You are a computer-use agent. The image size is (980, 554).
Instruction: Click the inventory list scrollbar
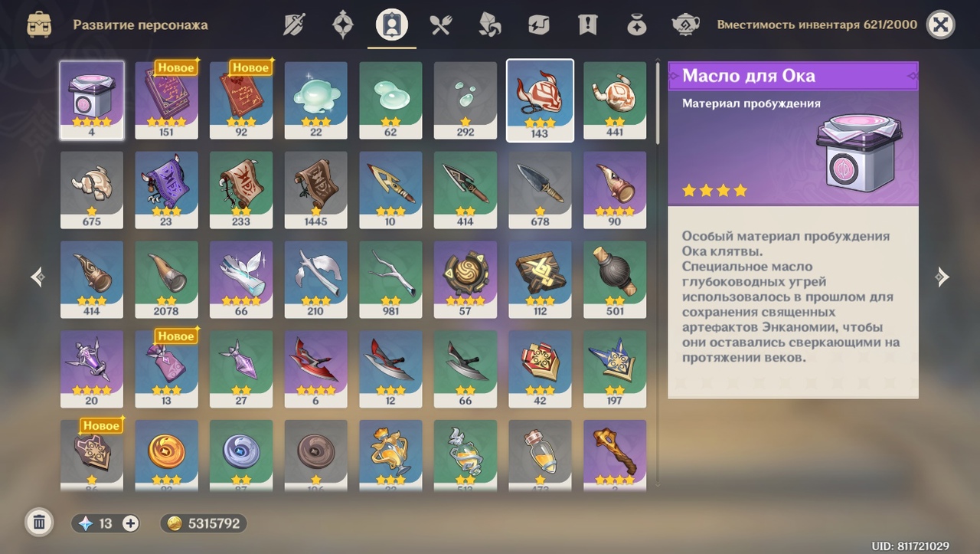(x=657, y=103)
